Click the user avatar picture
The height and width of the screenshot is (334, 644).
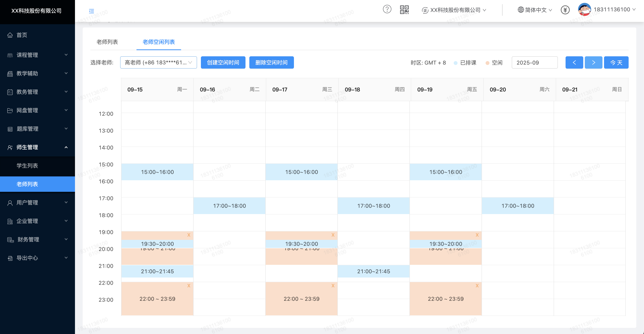click(x=584, y=9)
